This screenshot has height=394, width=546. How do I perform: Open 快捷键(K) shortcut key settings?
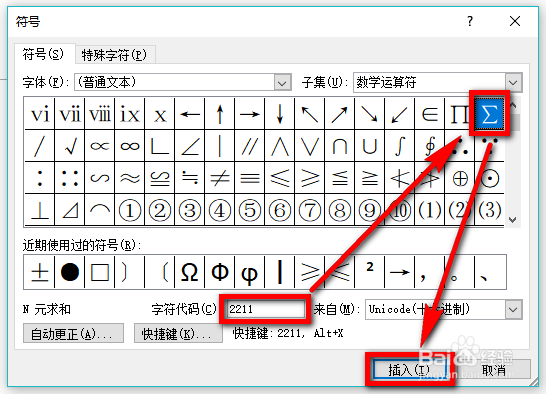[x=178, y=334]
